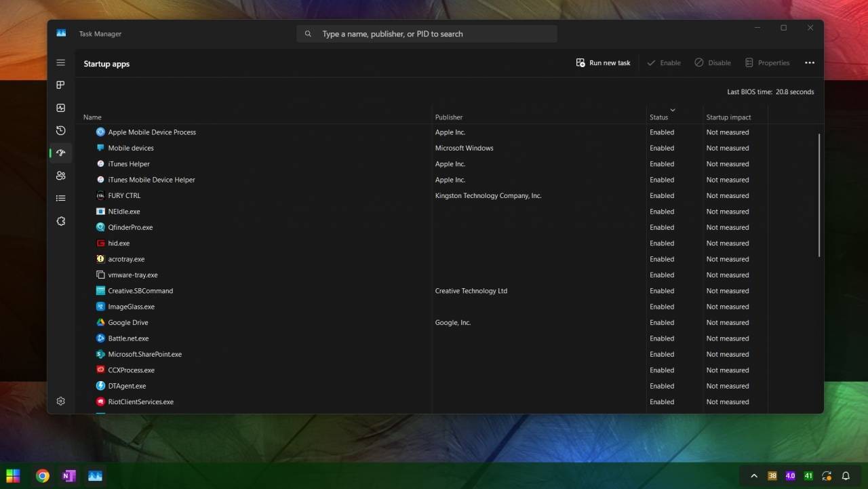Viewport: 868px width, 489px height.
Task: Click Task Manager taskbar icon
Action: (95, 475)
